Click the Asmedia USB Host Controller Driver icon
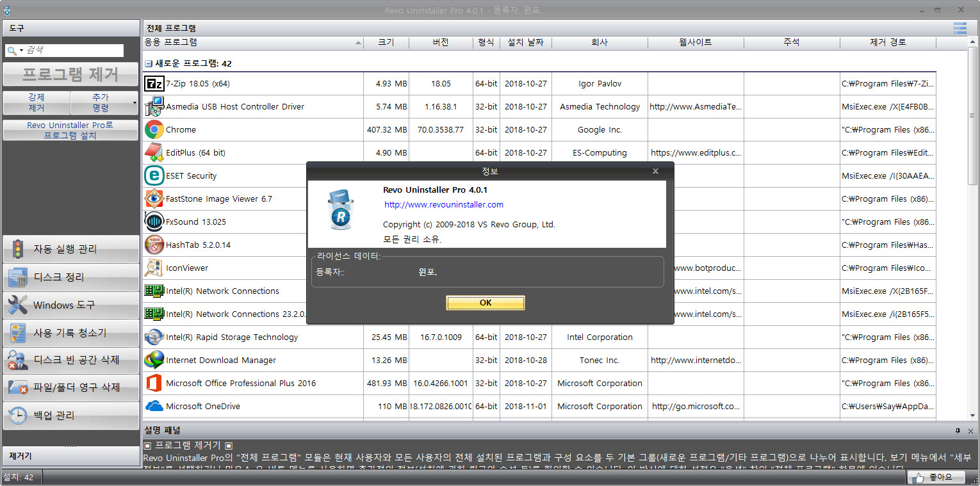980x486 pixels. click(x=154, y=106)
